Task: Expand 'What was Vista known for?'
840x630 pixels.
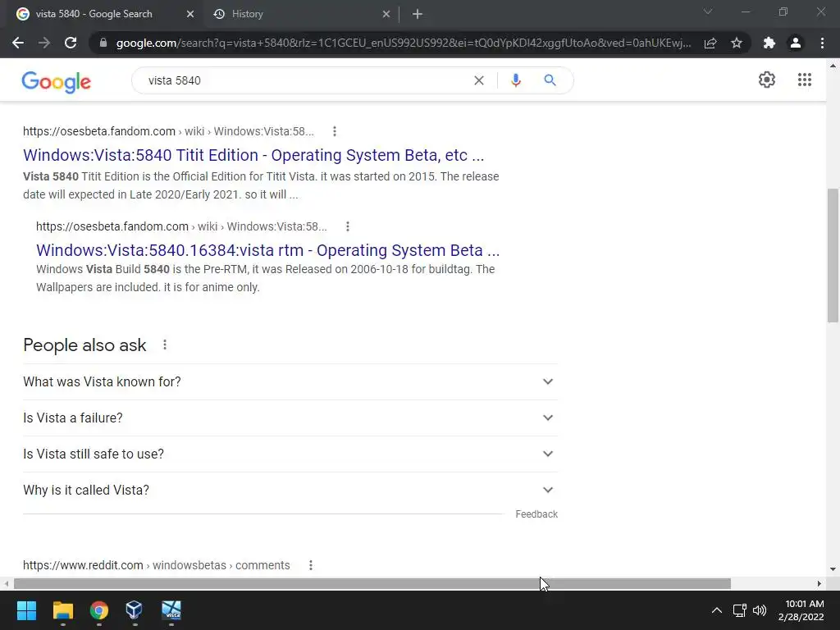Action: (x=290, y=382)
